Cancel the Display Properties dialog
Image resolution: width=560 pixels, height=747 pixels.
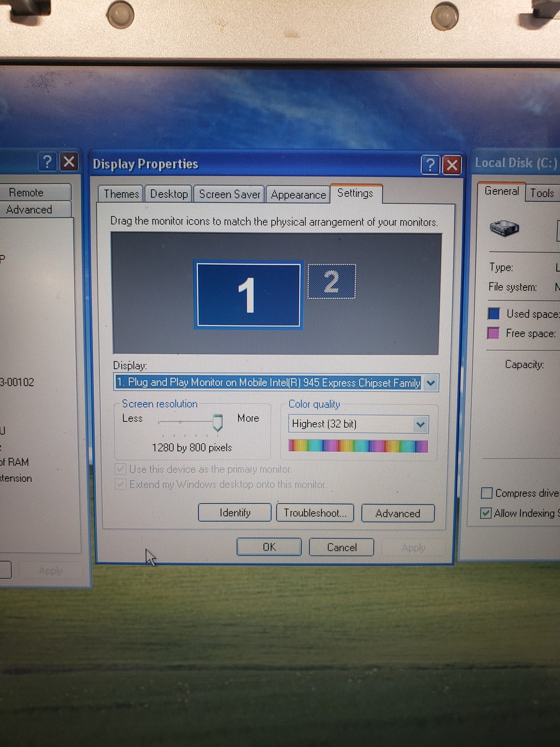pyautogui.click(x=342, y=547)
